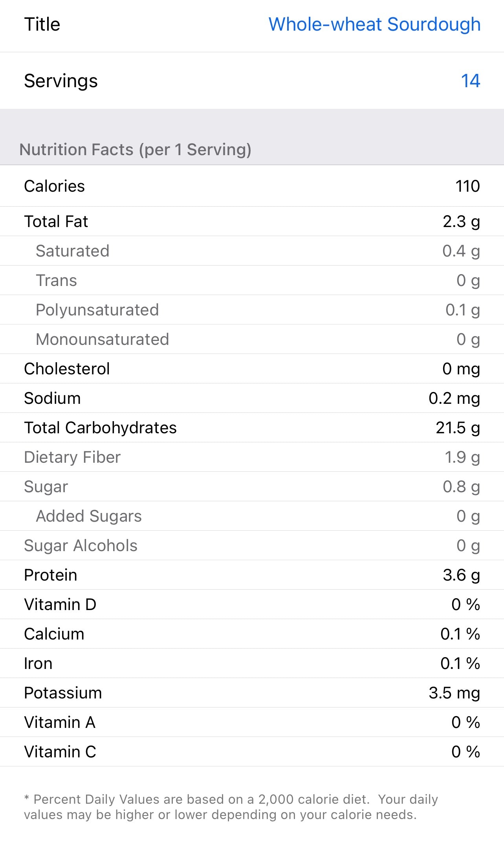Tap the Calories row
Screen dimensions: 504x843
pos(251,186)
